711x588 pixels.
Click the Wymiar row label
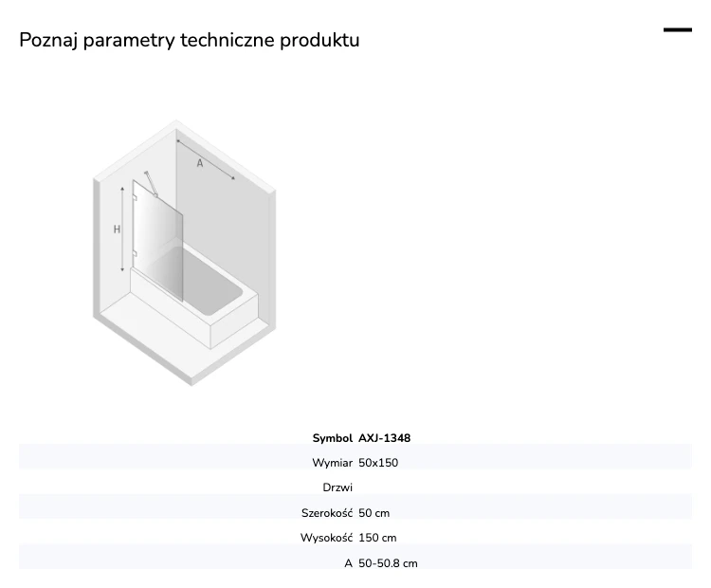point(332,463)
